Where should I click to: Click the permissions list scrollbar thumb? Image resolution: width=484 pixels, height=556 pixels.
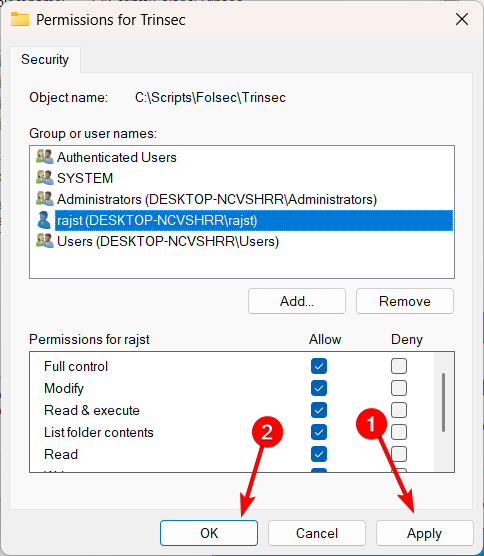443,402
